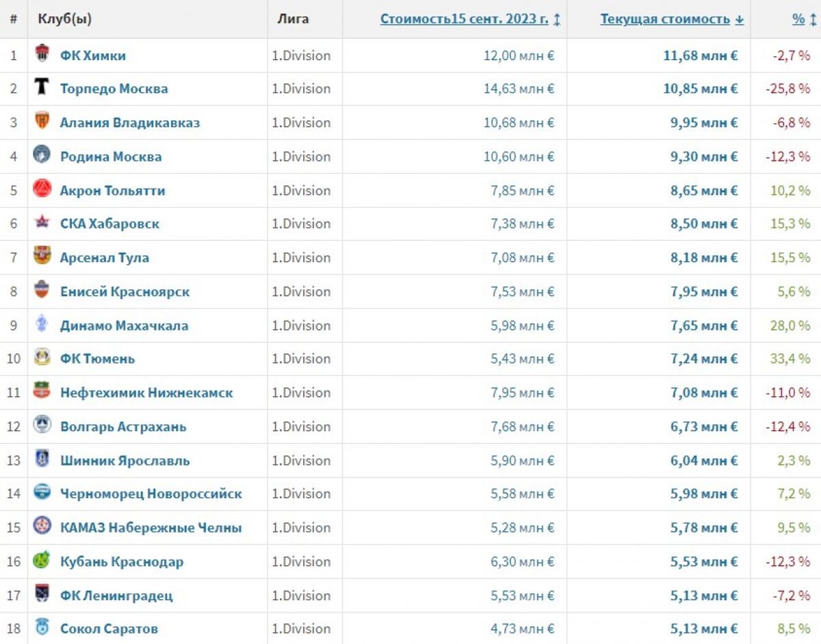The width and height of the screenshot is (821, 644).
Task: Open Кубань Краснодар club link
Action: click(x=122, y=562)
